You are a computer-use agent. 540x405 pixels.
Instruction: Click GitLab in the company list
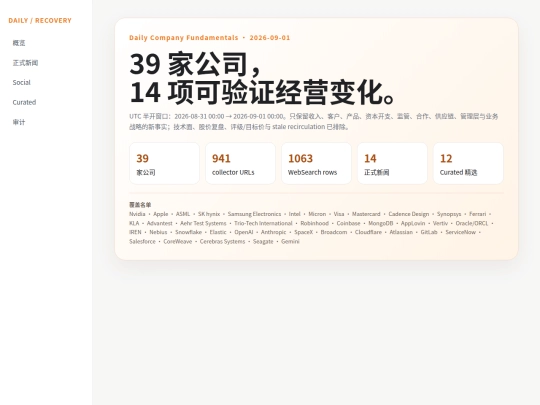coord(429,232)
